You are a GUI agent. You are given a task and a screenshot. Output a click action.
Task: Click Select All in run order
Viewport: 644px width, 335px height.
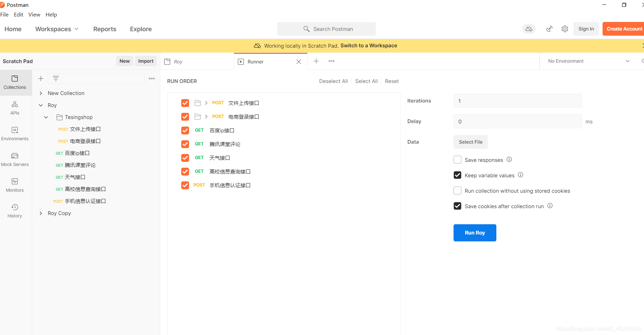tap(366, 81)
